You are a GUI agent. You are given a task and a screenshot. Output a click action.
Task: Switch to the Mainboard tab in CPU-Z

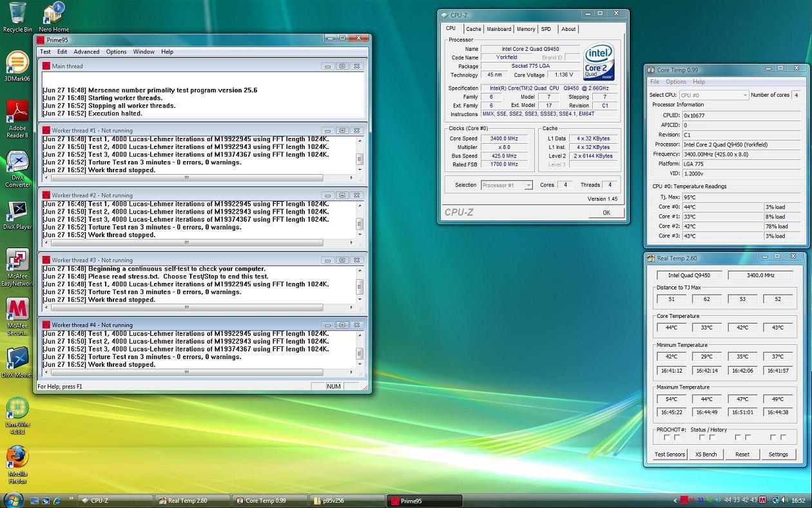click(x=499, y=29)
